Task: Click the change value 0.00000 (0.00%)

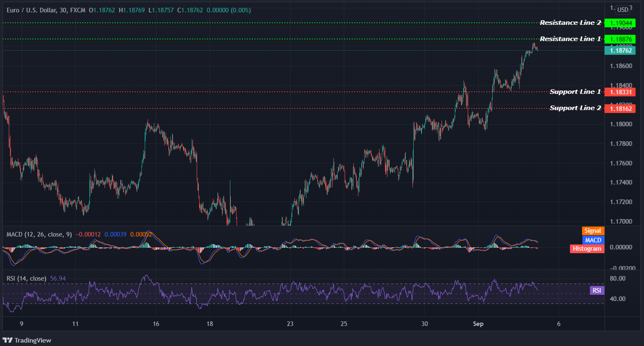Action: (229, 10)
